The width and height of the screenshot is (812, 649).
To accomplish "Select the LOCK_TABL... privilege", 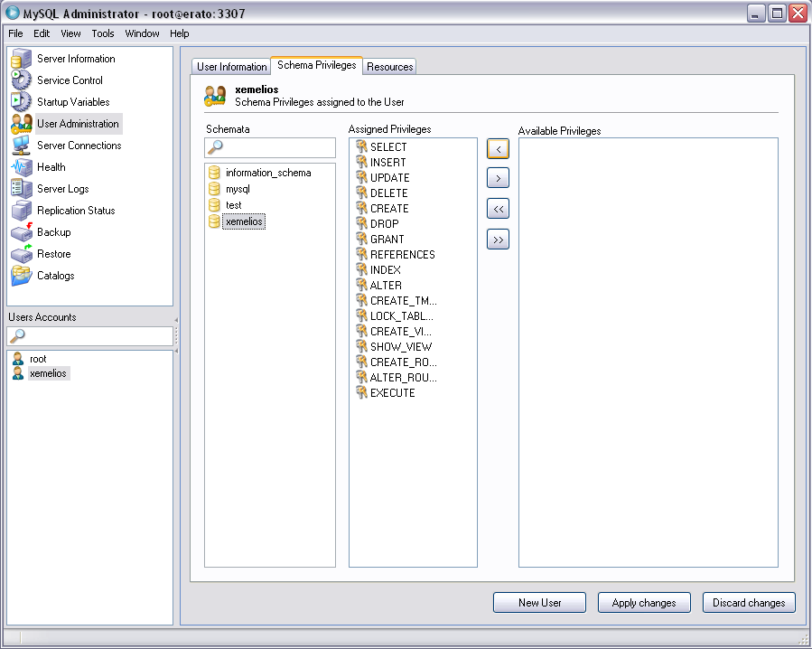I will tap(402, 316).
